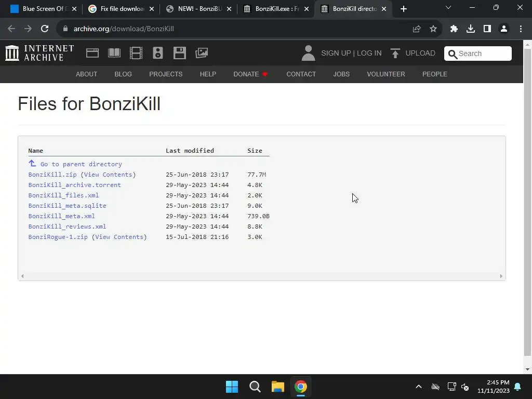
Task: Open the VOLUNTEER menu item
Action: (386, 74)
